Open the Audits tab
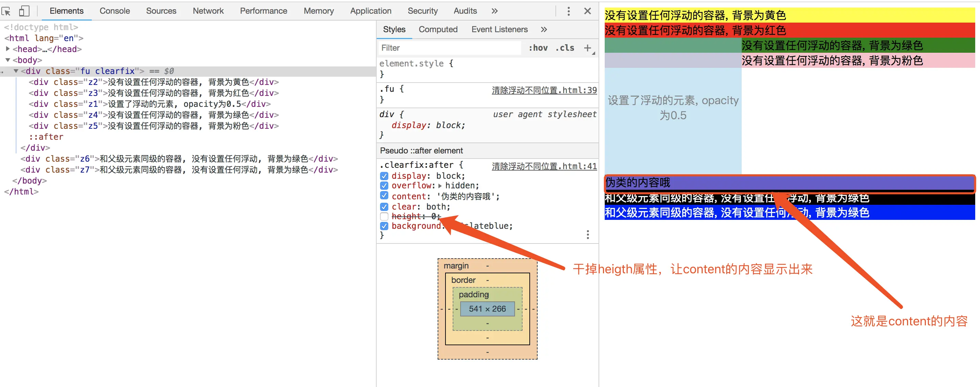Viewport: 980px width, 387px height. click(x=465, y=11)
